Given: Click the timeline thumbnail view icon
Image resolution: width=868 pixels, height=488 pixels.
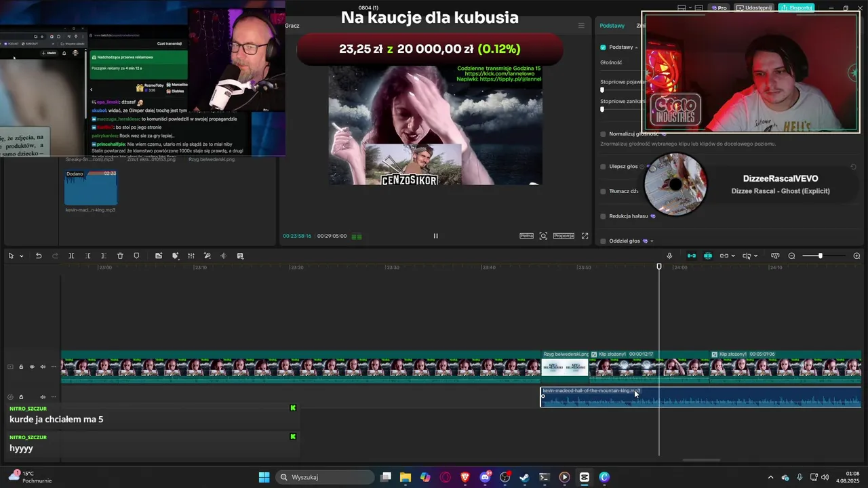Looking at the screenshot, I should tap(775, 256).
